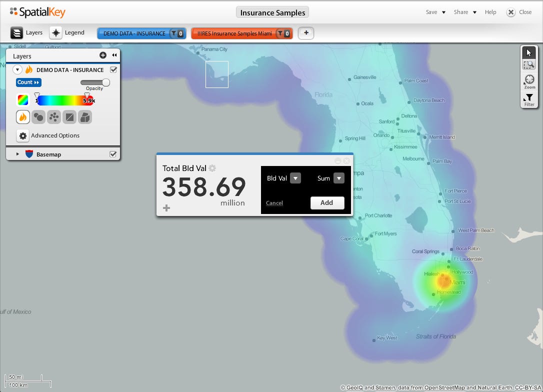Choose the graduated circles rendering icon
543x392 pixels.
click(x=38, y=117)
